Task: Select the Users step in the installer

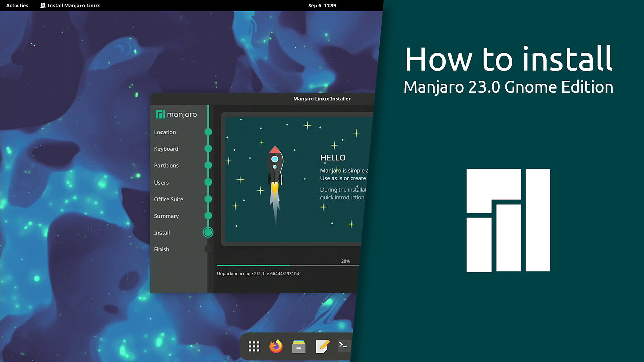Action: (162, 183)
